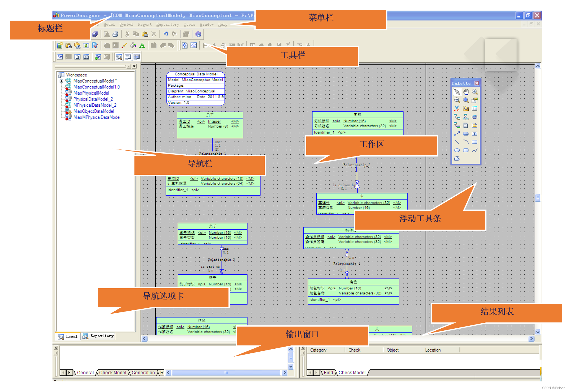Select the Grabber hand tool in the Palette
569x392 pixels.
tap(466, 92)
